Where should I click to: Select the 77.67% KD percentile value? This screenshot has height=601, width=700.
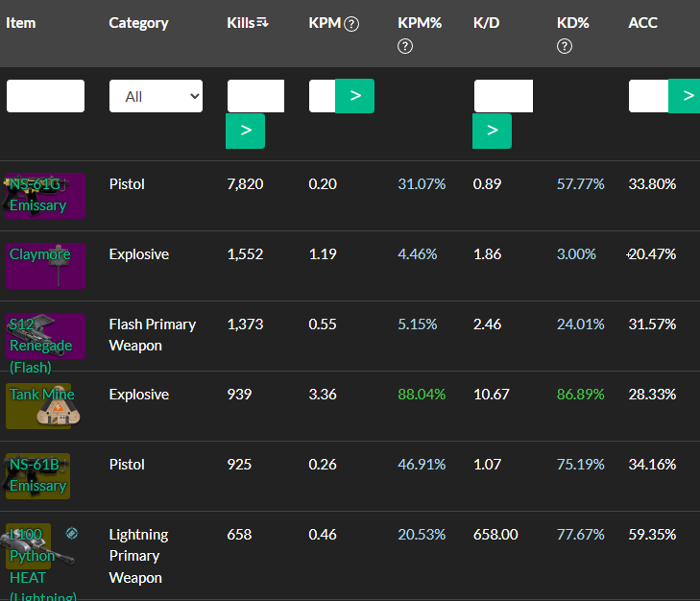click(x=580, y=535)
